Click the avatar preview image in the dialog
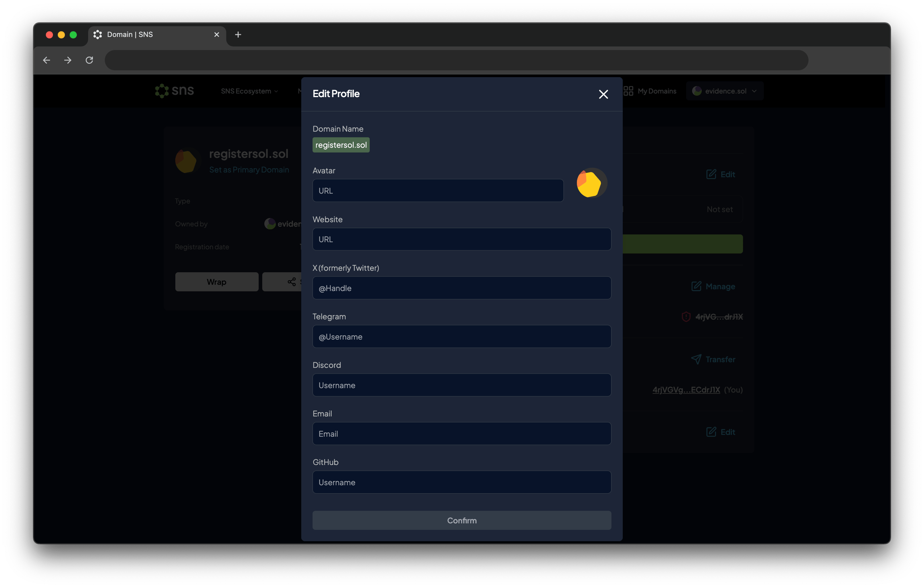Image resolution: width=924 pixels, height=588 pixels. 591,183
